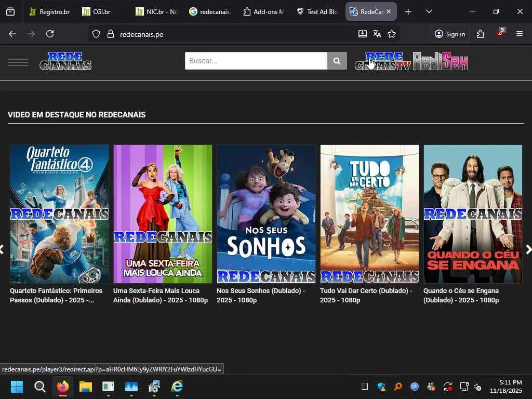Open Windows taskbar search
The image size is (532, 399).
pos(39,387)
